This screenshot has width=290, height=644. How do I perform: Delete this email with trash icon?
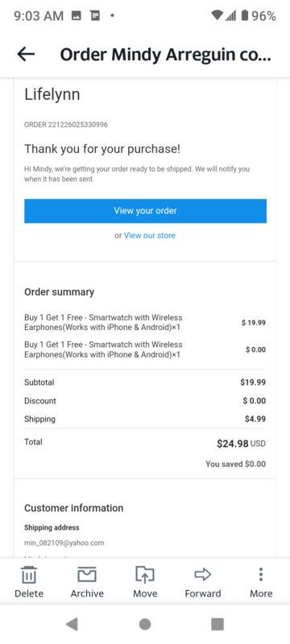tap(29, 574)
